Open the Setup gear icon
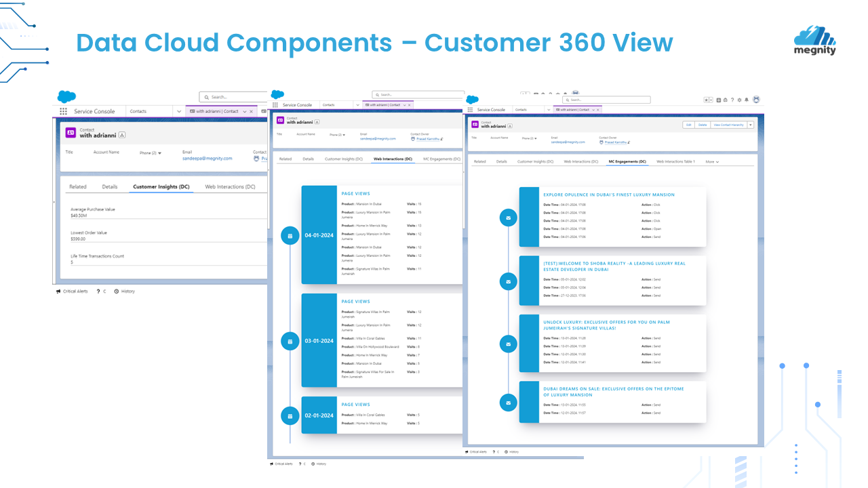 coord(738,99)
